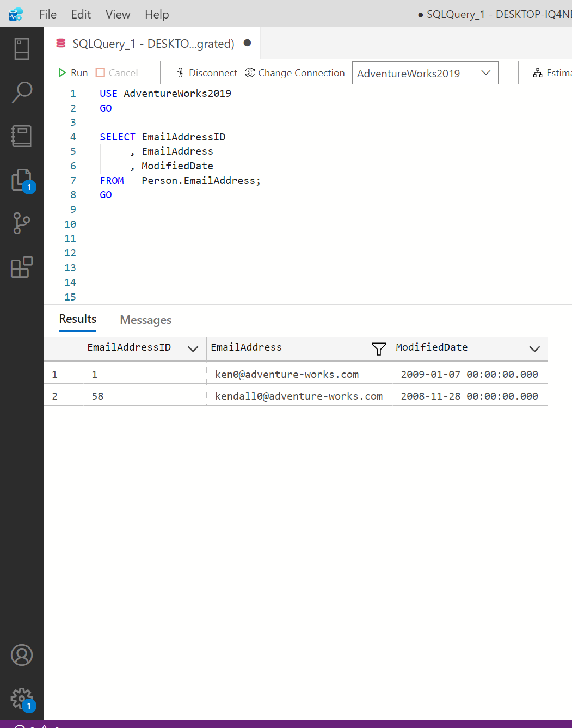
Task: Click the unsaved dot on SQLQuery_1 tab
Action: 247,43
